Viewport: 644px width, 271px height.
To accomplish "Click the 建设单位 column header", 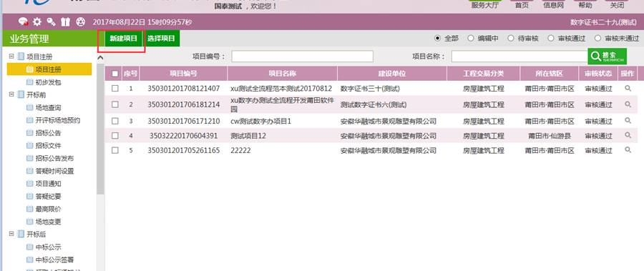I will (x=392, y=74).
